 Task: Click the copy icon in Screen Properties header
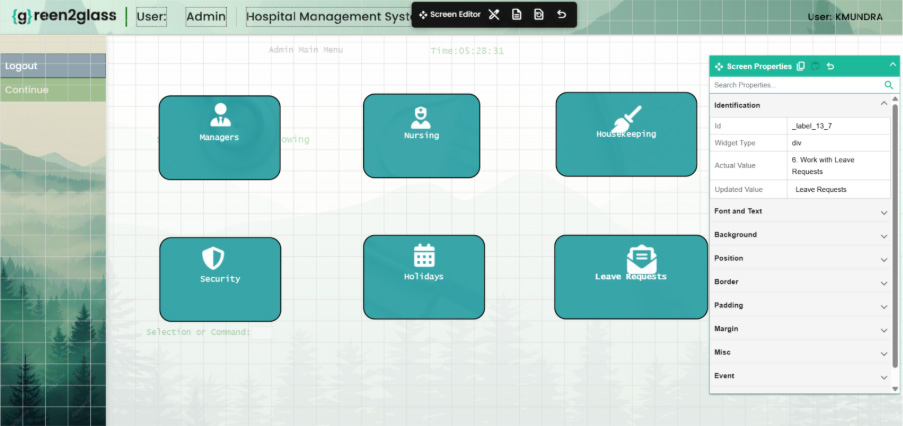pyautogui.click(x=800, y=66)
